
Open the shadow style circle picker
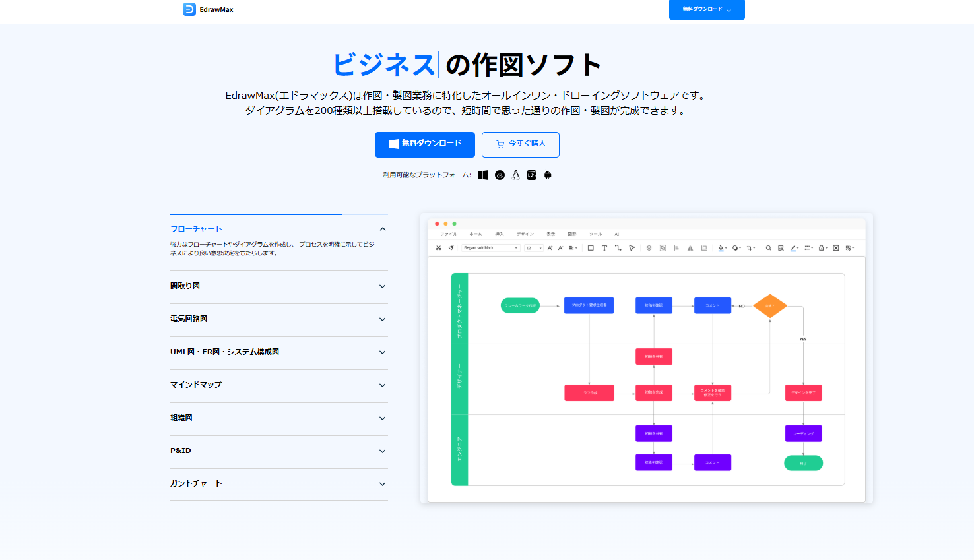[736, 248]
